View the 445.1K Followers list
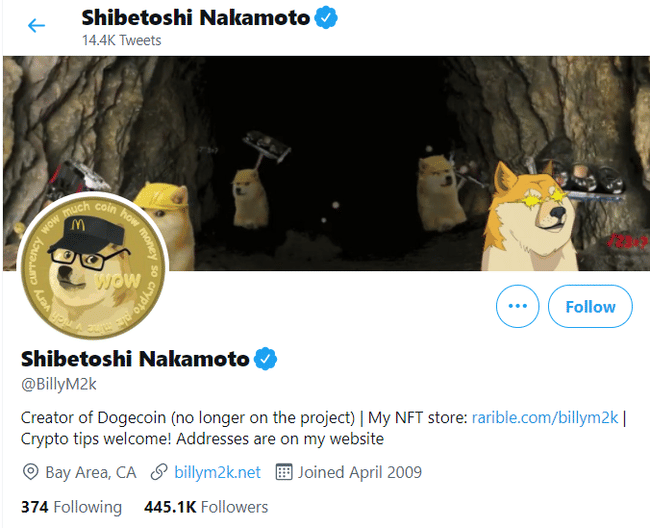650x528 pixels. click(x=206, y=507)
